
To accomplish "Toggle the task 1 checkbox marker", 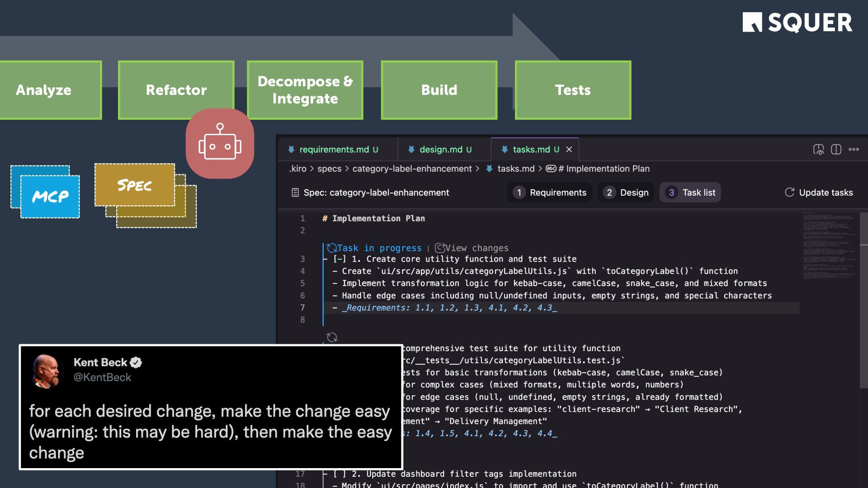I will pyautogui.click(x=340, y=259).
